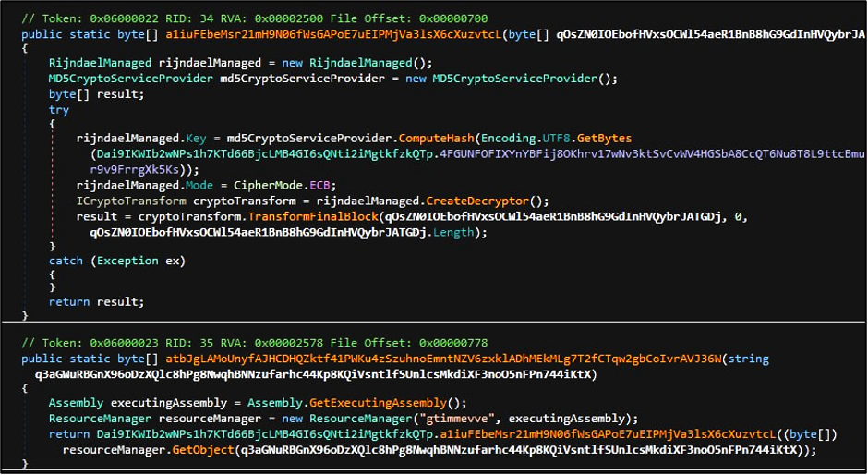Select the a1iuFEbeMsr21mH9 method name in the first declaration
Viewport: 868px width, 475px height.
[333, 34]
